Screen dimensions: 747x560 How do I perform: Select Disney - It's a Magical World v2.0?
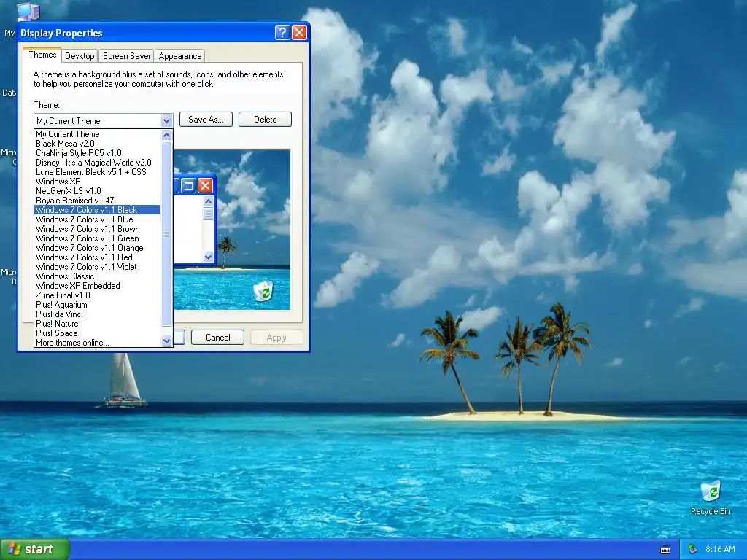click(x=98, y=163)
